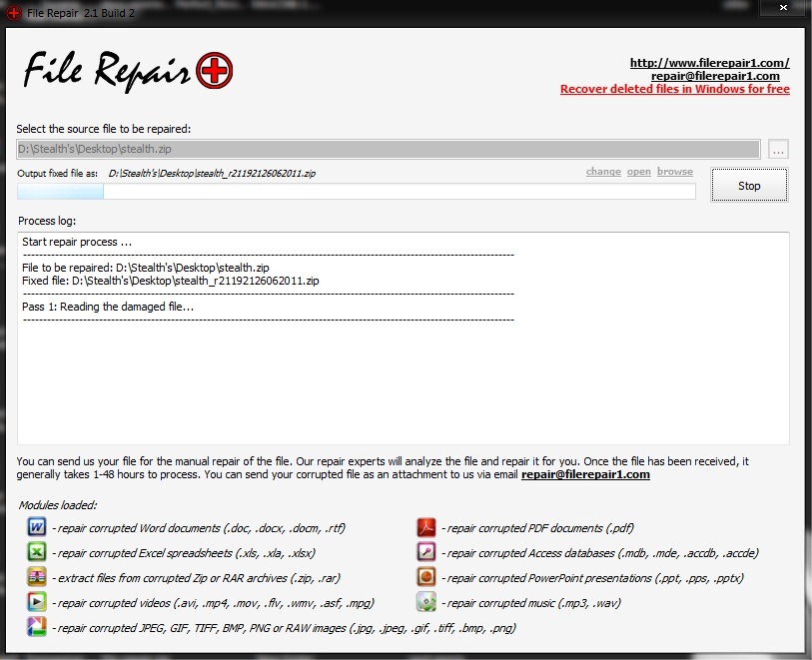Click the 'Process log:' label
Image resolution: width=812 pixels, height=660 pixels.
(x=47, y=221)
